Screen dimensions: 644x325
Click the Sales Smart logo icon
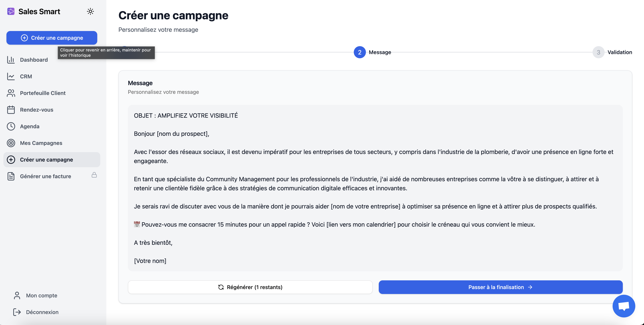(11, 12)
